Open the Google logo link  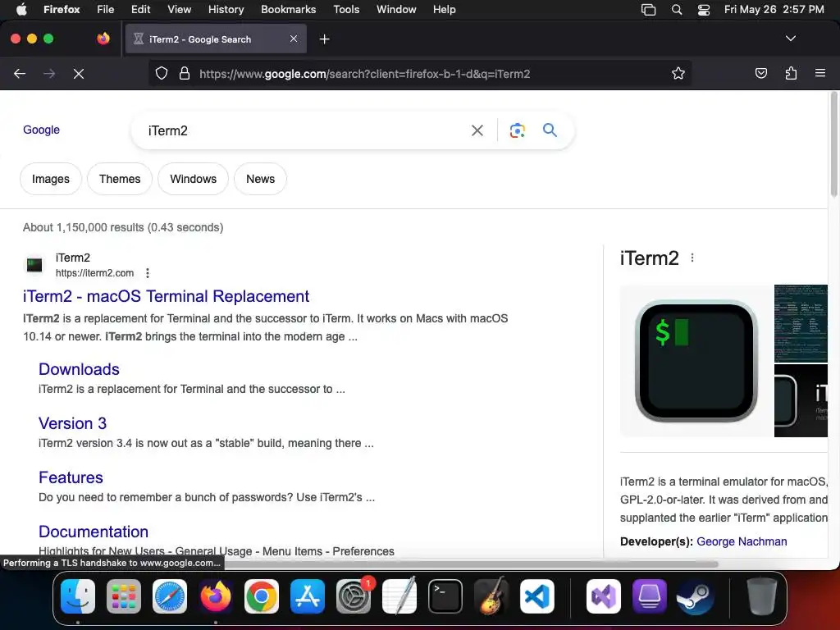(41, 130)
